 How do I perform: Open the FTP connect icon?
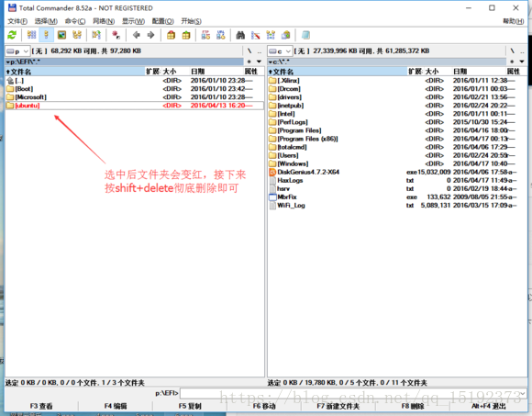(x=205, y=35)
